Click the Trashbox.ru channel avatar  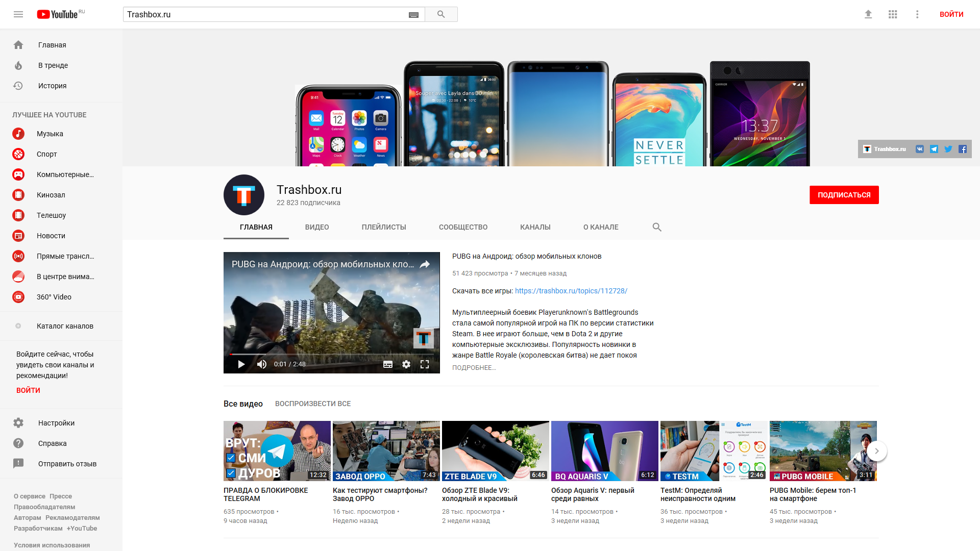(244, 195)
